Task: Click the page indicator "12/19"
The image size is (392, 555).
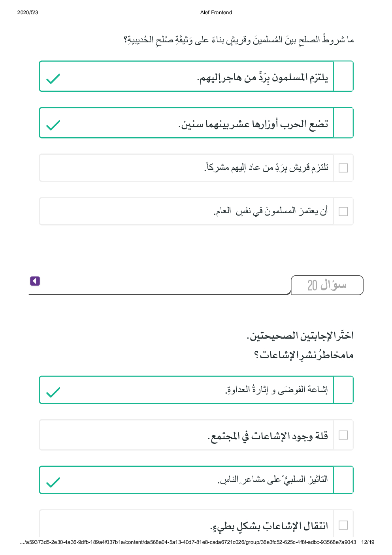Action: (x=367, y=542)
